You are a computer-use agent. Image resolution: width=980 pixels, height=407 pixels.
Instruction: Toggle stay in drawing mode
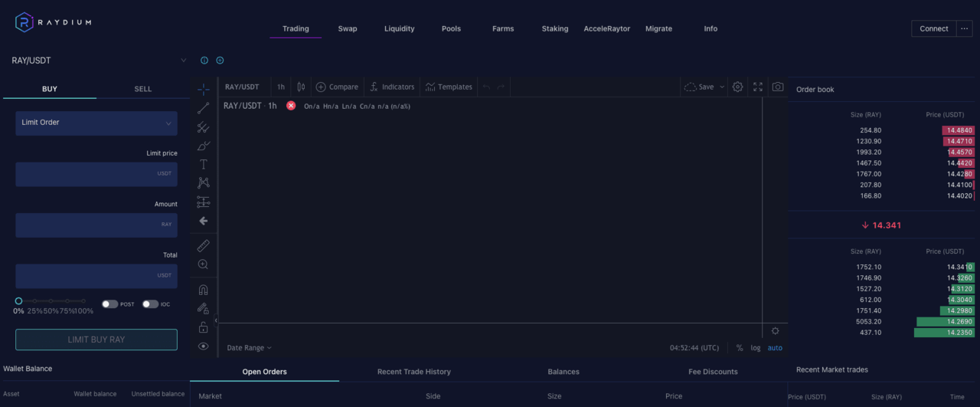pos(203,308)
